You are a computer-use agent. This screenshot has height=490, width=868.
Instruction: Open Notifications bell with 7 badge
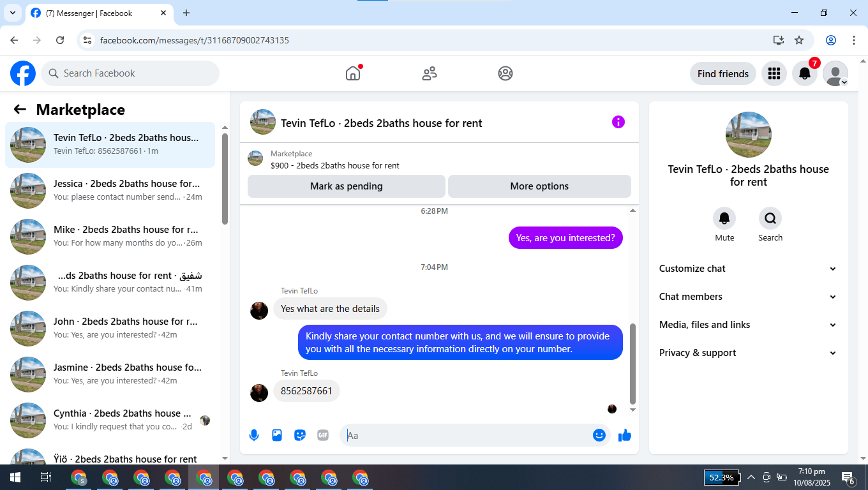[805, 73]
